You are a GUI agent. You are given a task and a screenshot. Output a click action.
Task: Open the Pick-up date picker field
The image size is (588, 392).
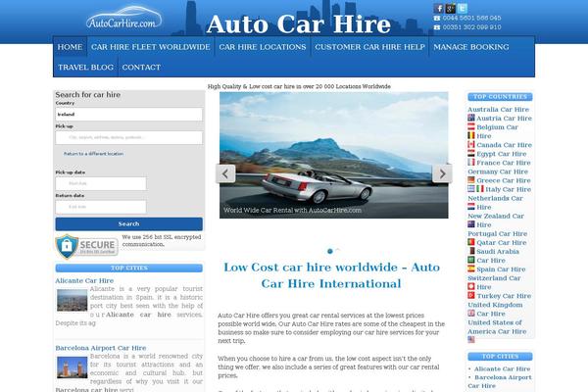point(101,184)
